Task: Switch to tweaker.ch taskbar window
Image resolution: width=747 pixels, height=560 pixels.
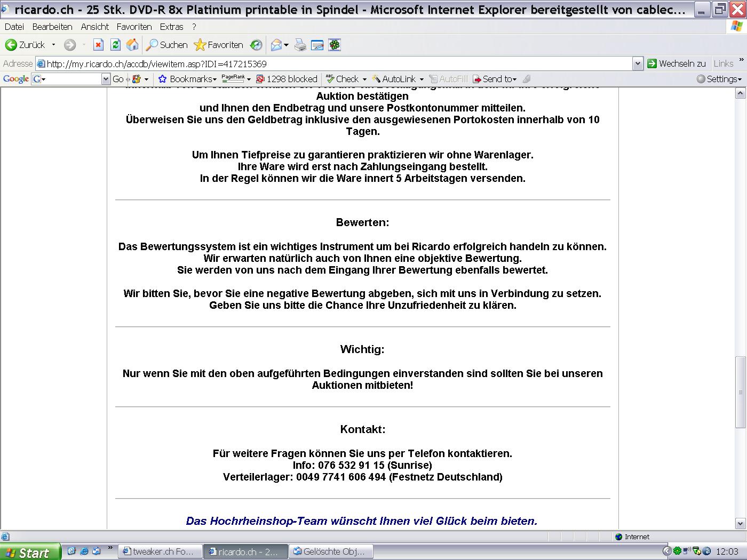Action: (x=160, y=551)
